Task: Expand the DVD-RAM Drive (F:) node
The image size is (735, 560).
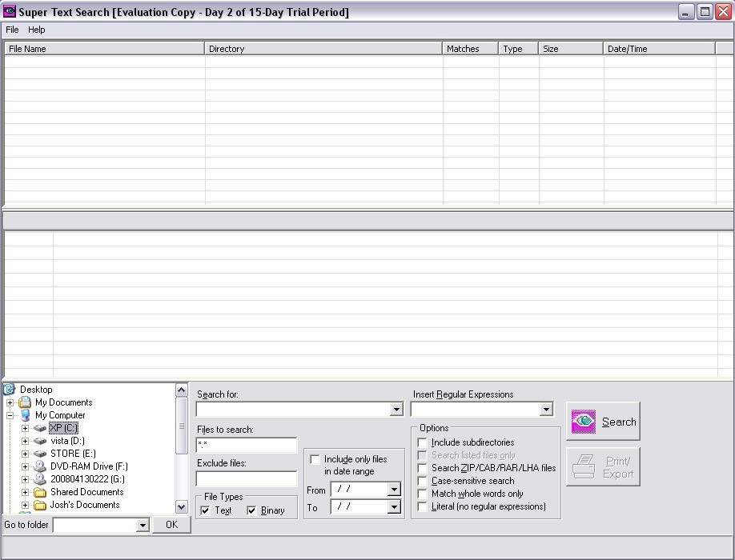Action: (26, 467)
